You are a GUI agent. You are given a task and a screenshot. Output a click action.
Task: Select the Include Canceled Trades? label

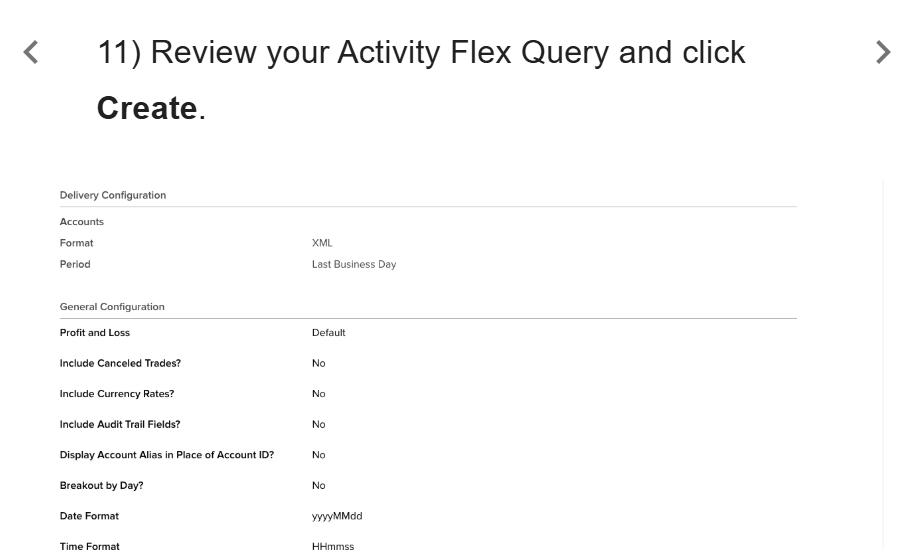120,363
